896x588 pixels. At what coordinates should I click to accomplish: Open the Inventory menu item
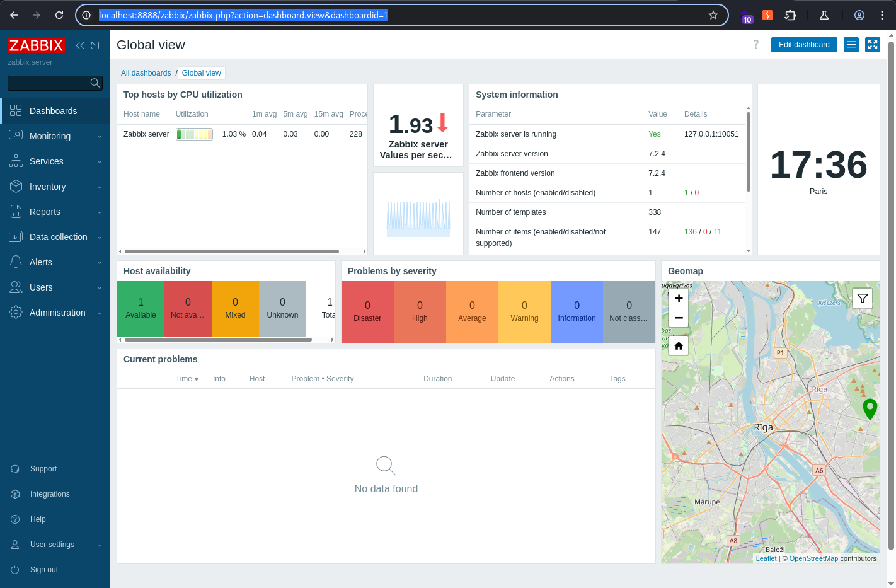click(x=55, y=187)
